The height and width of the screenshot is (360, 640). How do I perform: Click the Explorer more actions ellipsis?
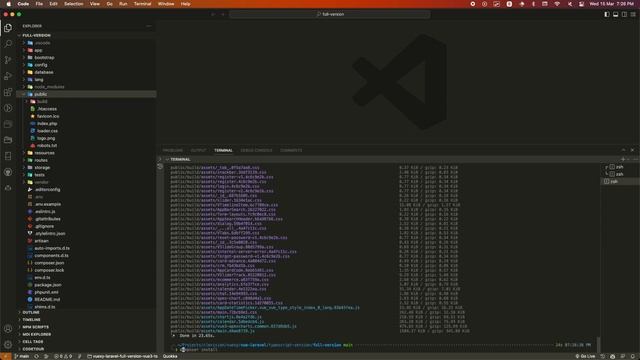149,26
